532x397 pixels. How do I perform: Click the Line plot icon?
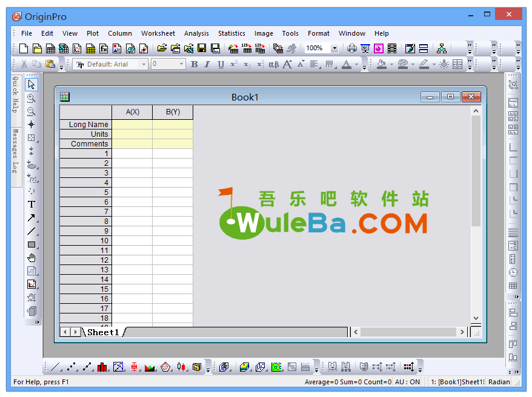click(56, 367)
